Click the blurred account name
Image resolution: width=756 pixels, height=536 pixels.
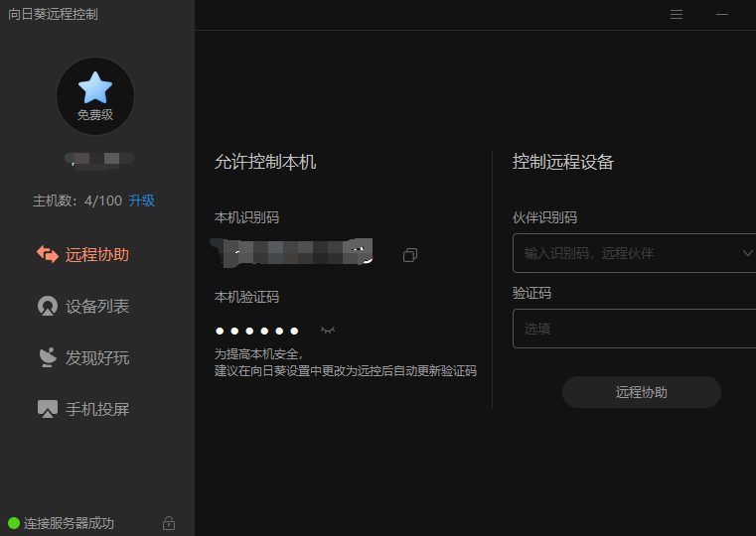(x=99, y=160)
